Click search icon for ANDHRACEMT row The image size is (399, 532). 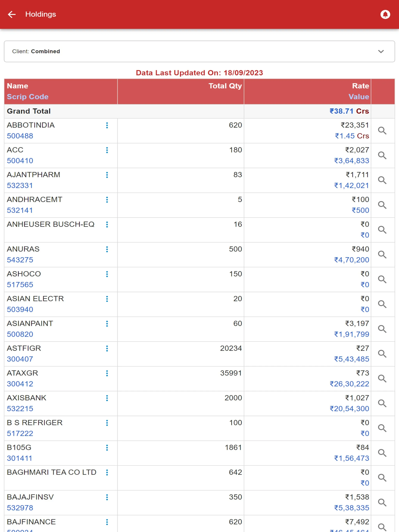pos(382,205)
